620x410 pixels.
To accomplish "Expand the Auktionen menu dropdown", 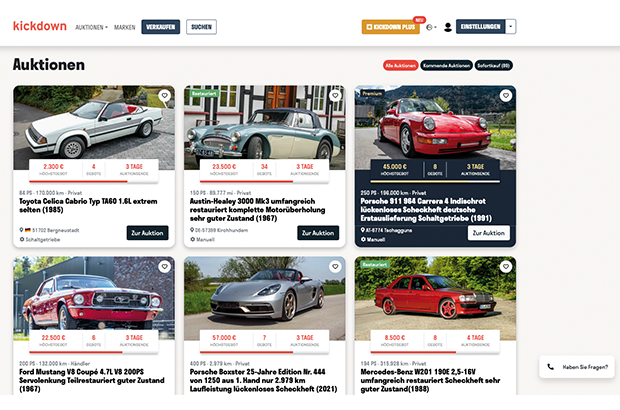I will [x=91, y=27].
